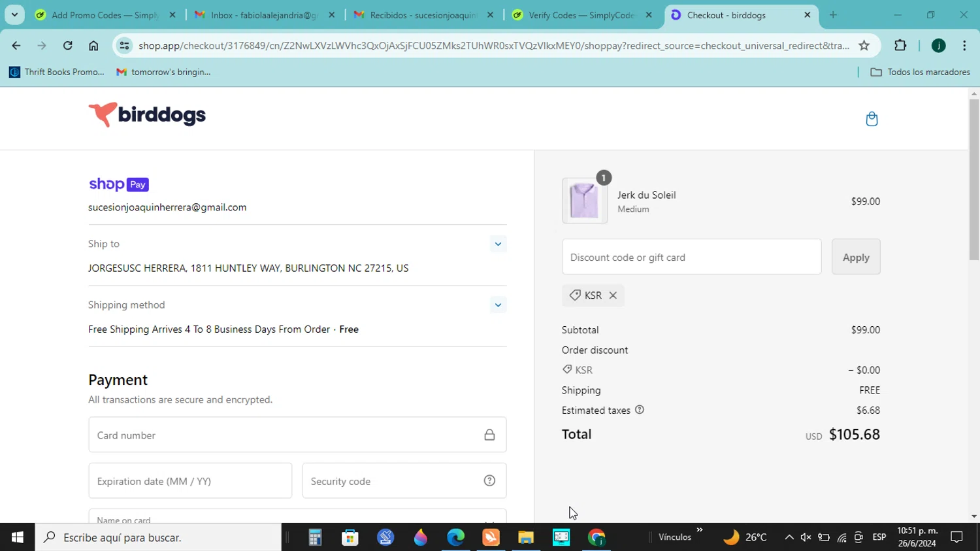980x551 pixels.
Task: Click the Jerk du Soleil product thumbnail
Action: (x=584, y=201)
